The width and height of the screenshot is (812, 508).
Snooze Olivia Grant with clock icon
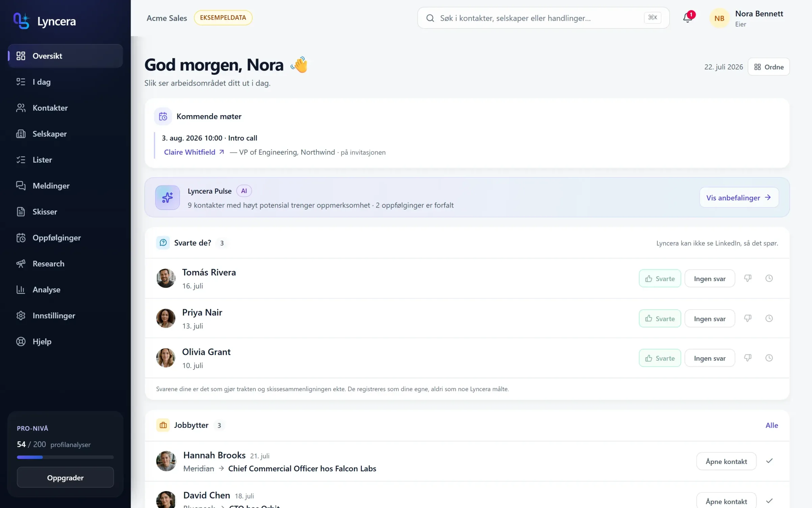(x=769, y=358)
